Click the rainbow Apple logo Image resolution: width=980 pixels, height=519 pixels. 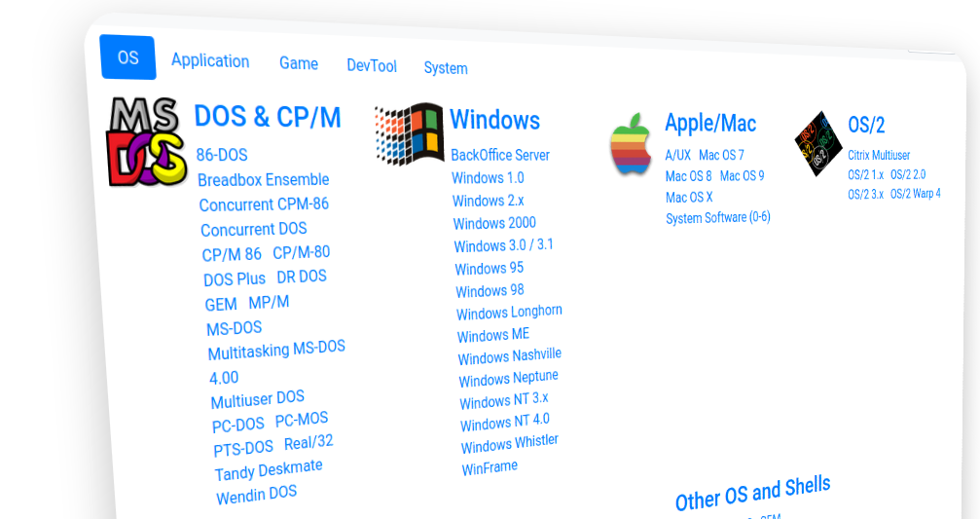click(631, 144)
